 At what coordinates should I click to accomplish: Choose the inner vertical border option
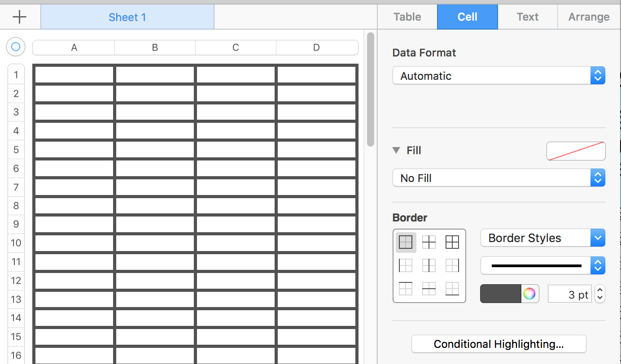pos(429,266)
